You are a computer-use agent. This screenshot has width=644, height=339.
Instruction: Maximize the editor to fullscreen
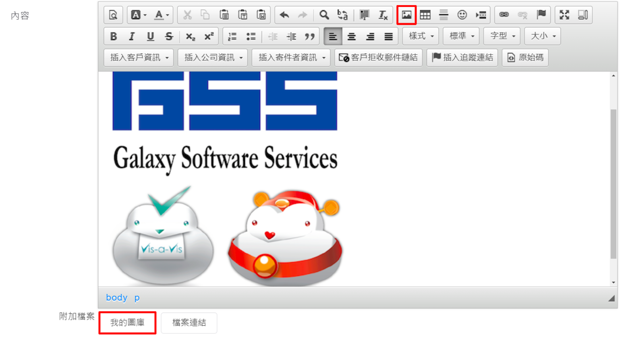(564, 15)
